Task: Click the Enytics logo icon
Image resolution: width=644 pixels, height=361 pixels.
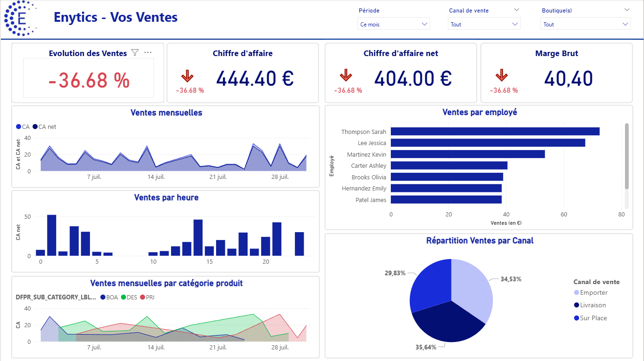Action: [21, 19]
